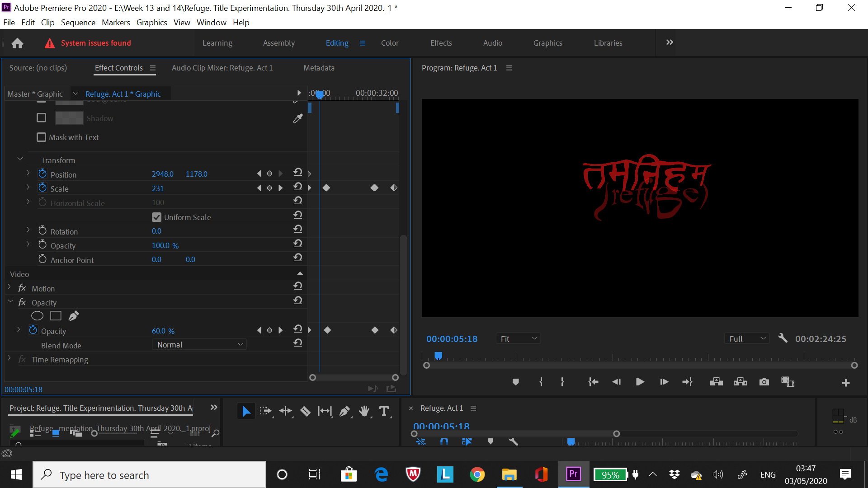Uncheck the Uniform Scale option

(x=156, y=217)
